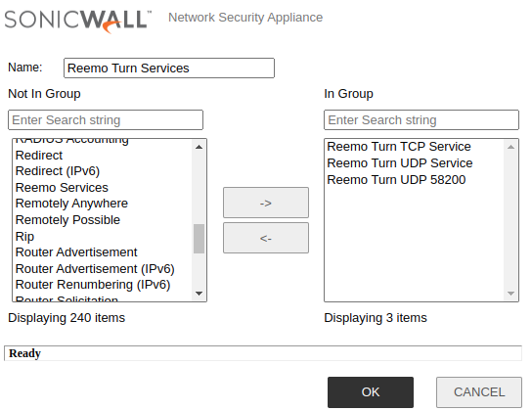532x411 pixels.
Task: Click the In Group list scroll down arrow
Action: (x=510, y=294)
